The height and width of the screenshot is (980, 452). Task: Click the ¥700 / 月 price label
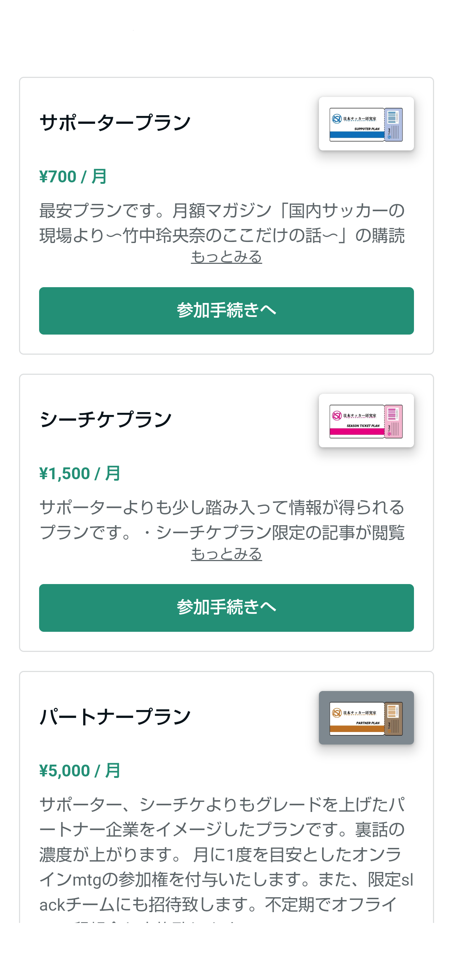[x=73, y=177]
